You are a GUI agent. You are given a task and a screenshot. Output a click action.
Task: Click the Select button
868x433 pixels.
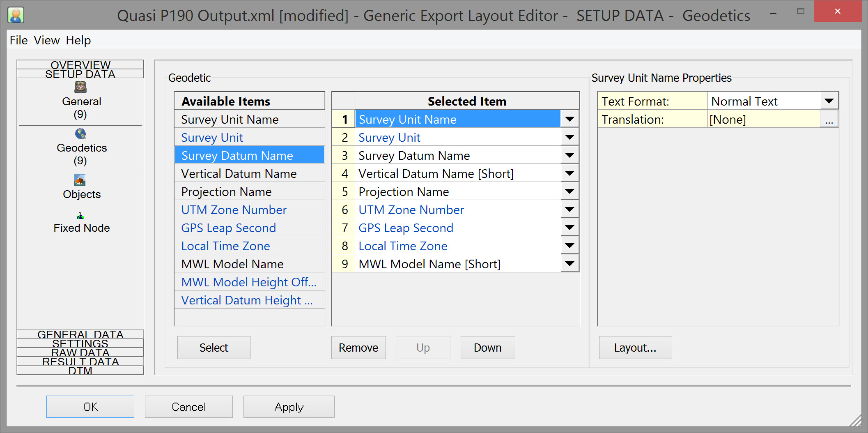[x=214, y=348]
